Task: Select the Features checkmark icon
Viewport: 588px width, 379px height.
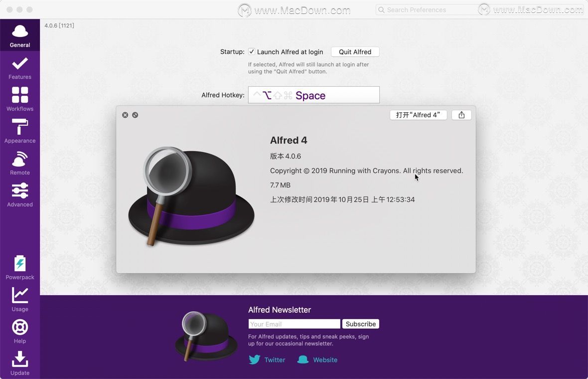Action: click(x=20, y=63)
